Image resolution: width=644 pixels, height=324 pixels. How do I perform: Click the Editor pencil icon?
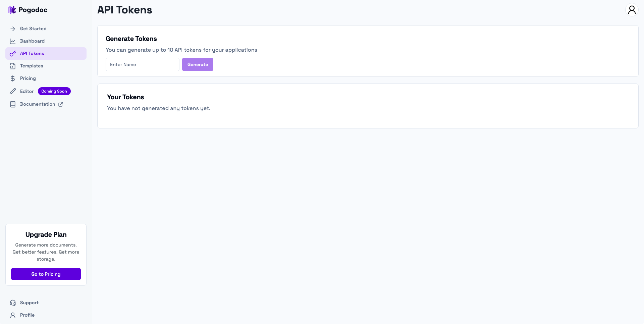coord(13,91)
